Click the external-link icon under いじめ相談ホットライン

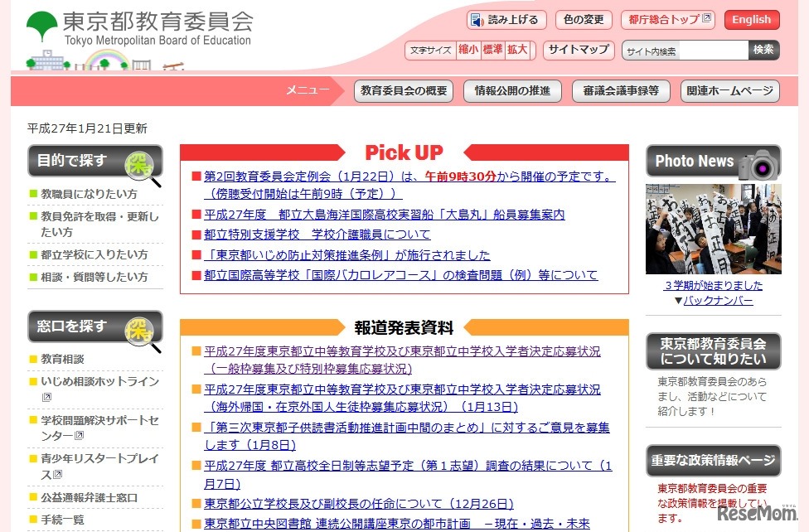point(46,397)
